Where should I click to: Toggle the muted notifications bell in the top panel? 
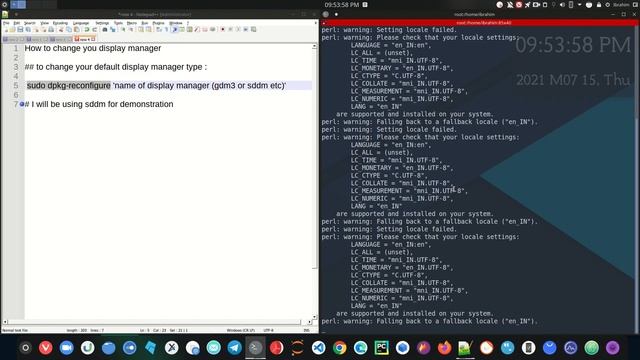[510, 5]
